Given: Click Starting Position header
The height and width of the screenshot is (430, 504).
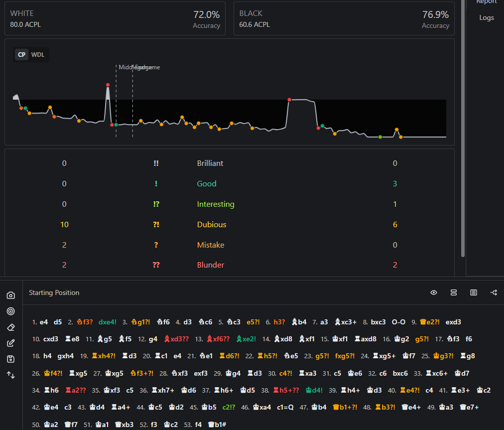Looking at the screenshot, I should [x=54, y=292].
